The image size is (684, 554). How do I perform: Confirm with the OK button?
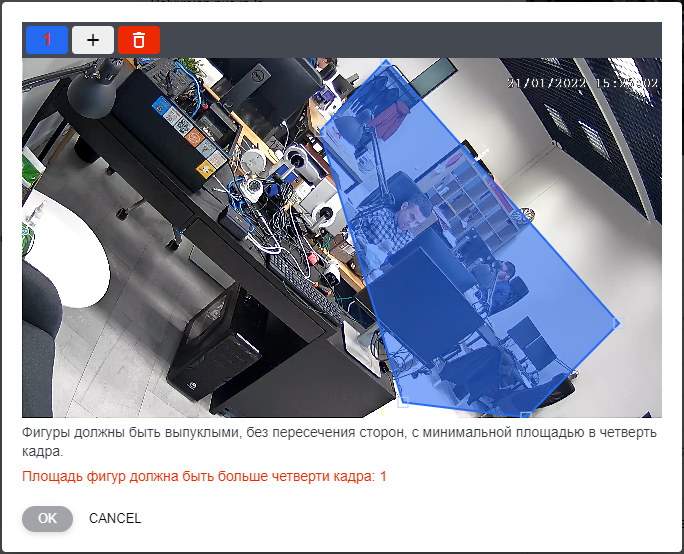coord(48,518)
